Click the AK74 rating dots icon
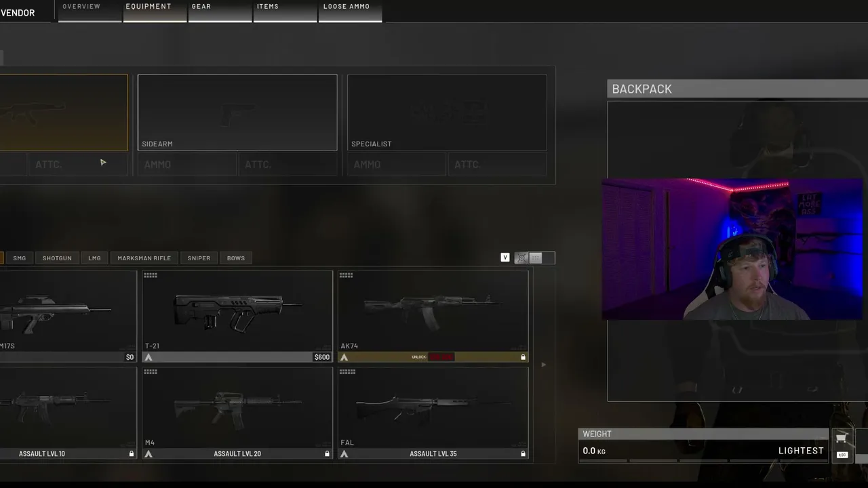Image resolution: width=868 pixels, height=488 pixels. pos(347,275)
